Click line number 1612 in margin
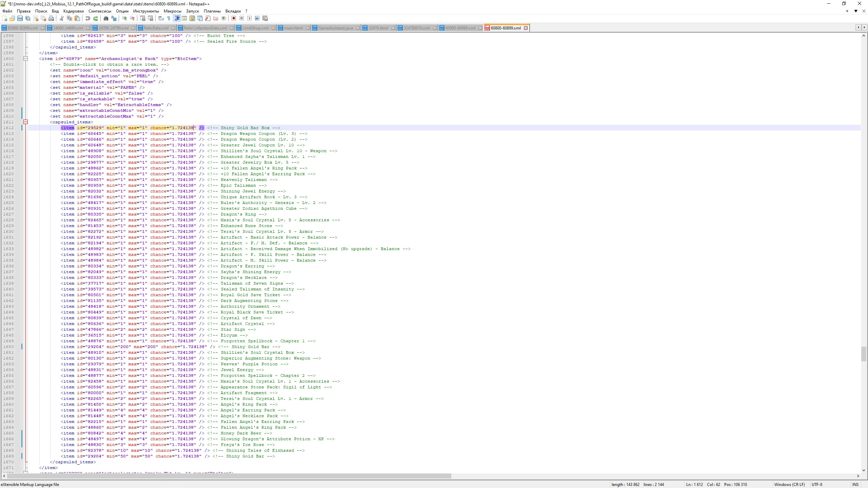 [8, 128]
